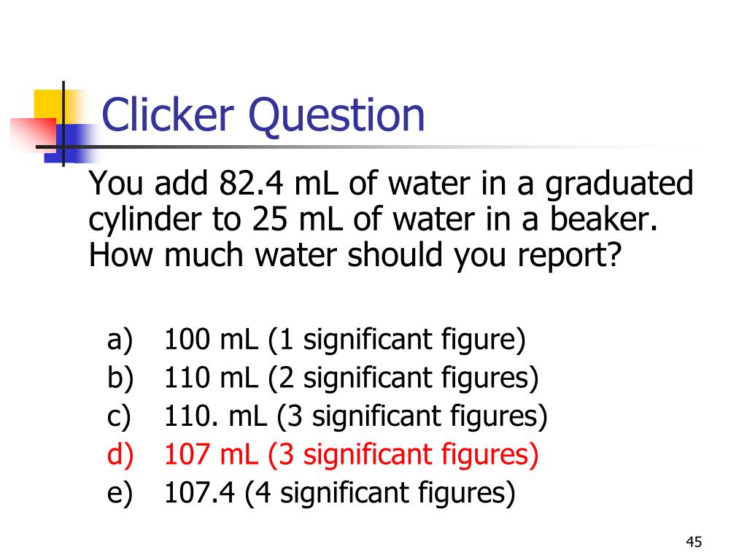Click the letter a) label
The image size is (747, 560).
120,341
